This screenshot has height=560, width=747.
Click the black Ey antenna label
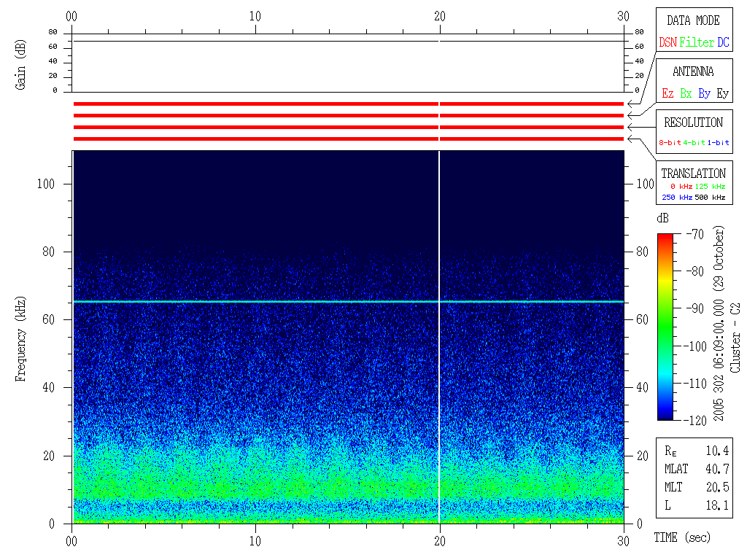point(722,94)
